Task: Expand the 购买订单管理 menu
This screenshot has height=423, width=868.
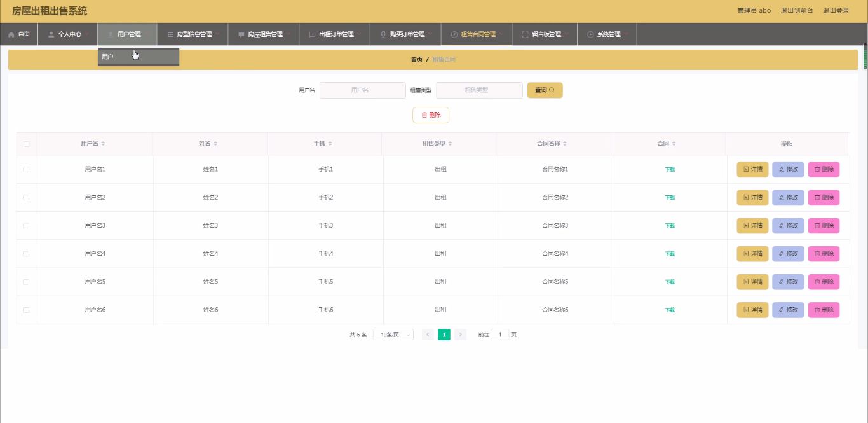Action: pyautogui.click(x=405, y=34)
